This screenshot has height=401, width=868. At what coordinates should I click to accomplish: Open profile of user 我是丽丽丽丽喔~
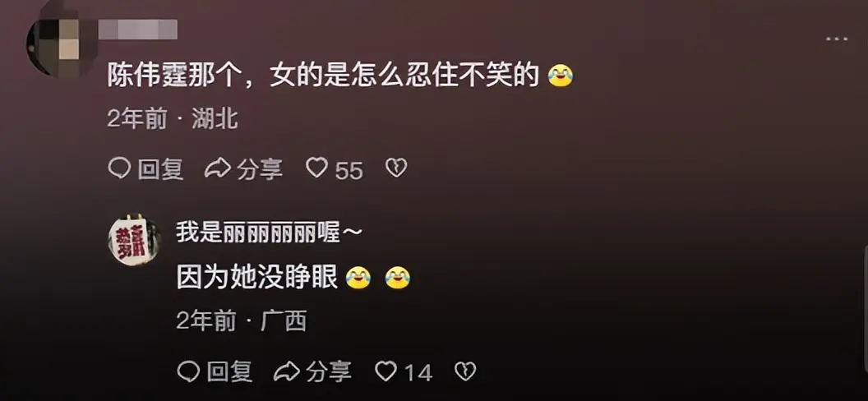(269, 233)
